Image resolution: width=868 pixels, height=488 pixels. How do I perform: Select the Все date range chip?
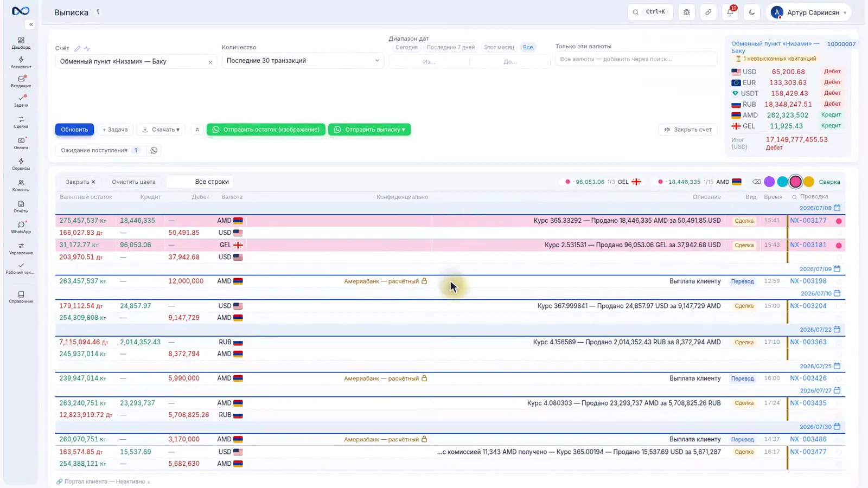tap(528, 47)
